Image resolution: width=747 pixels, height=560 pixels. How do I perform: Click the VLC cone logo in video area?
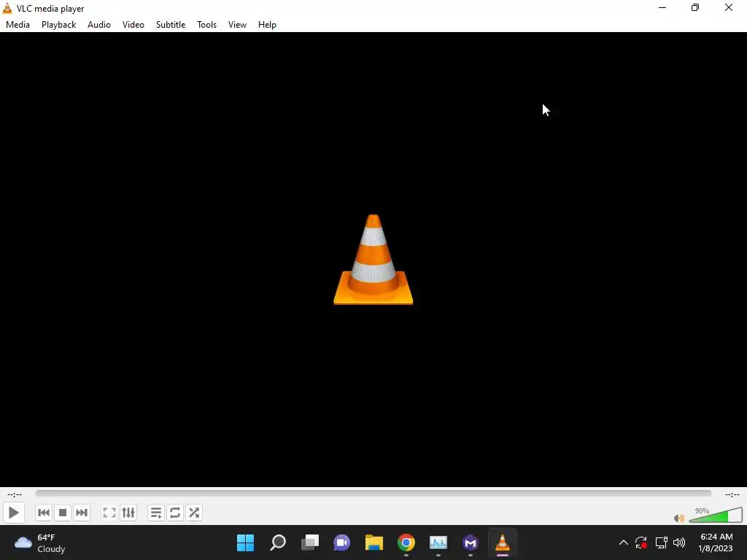coord(373,260)
